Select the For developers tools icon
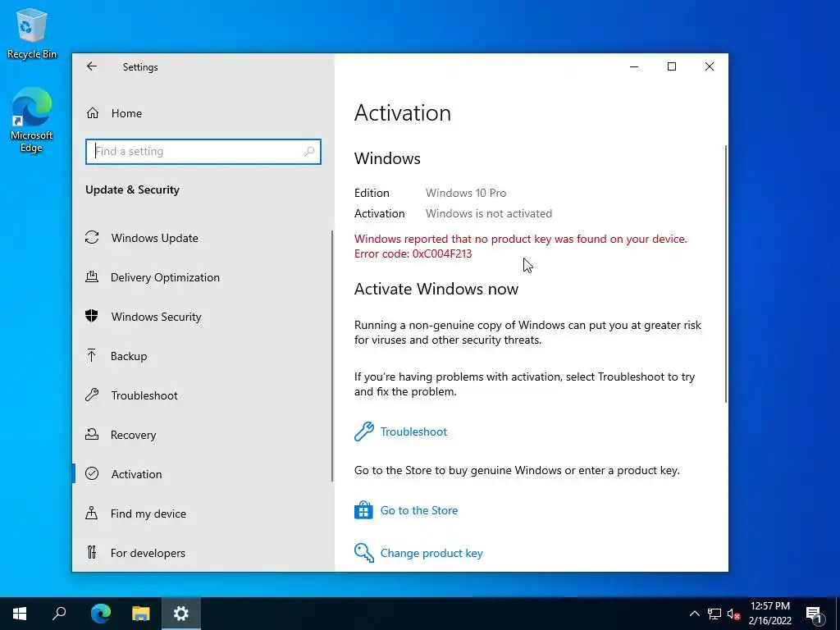 (x=92, y=552)
